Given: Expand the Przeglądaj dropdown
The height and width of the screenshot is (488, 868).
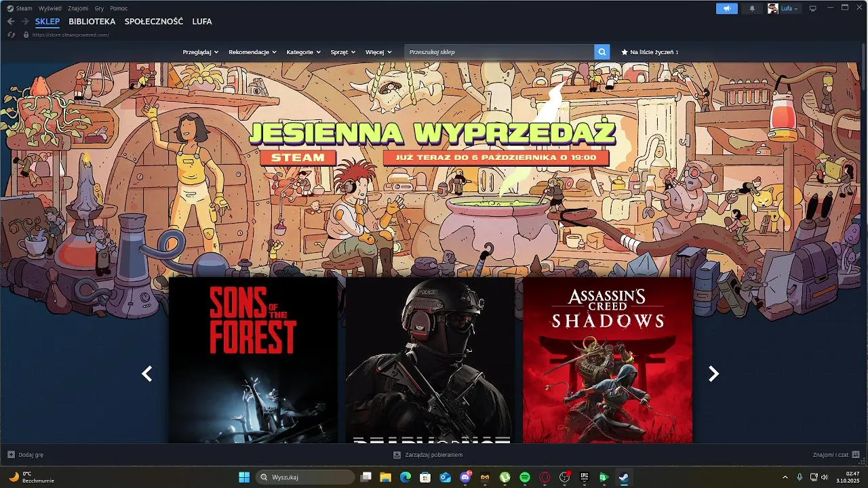Looking at the screenshot, I should click(x=201, y=52).
